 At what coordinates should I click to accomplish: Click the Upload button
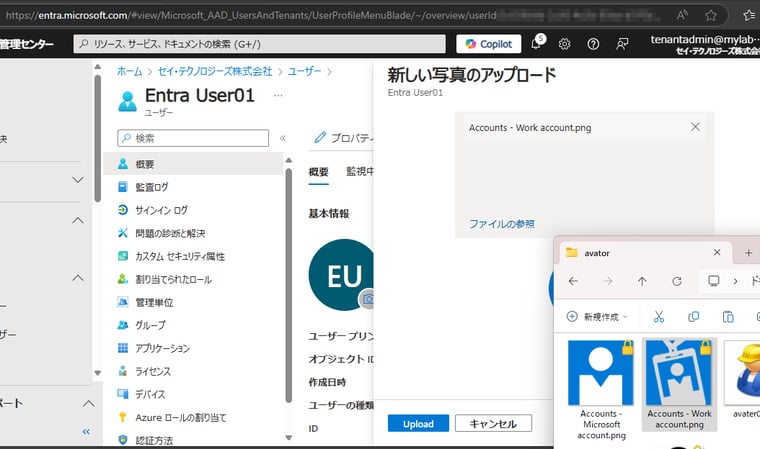point(418,423)
